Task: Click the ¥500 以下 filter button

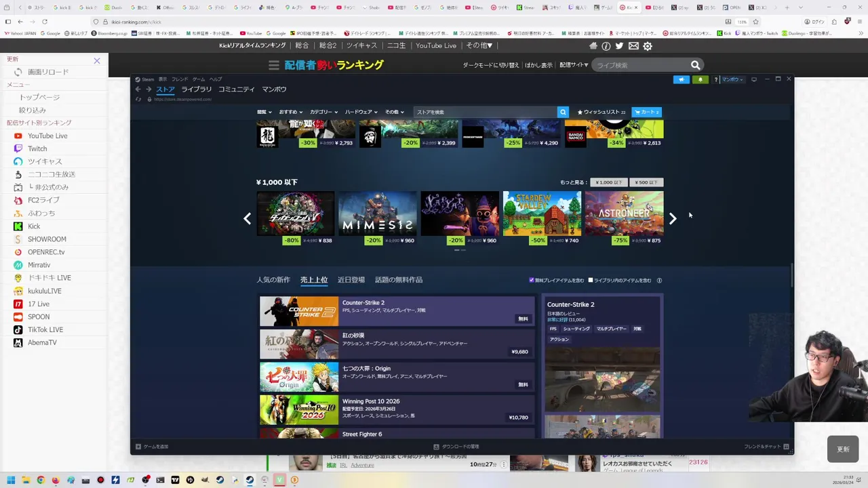Action: pos(646,182)
